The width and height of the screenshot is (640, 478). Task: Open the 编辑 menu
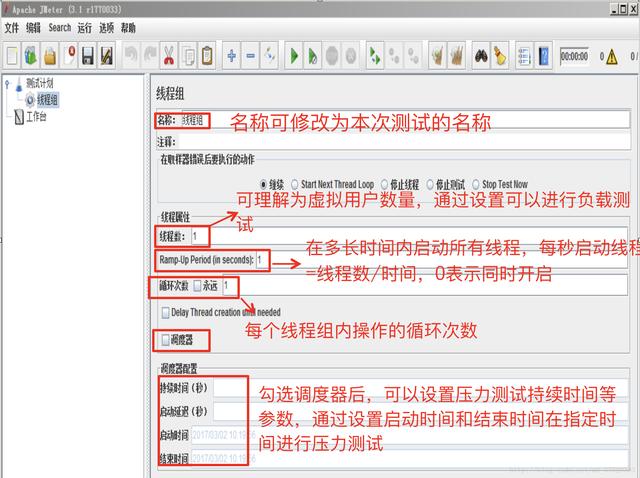click(x=33, y=28)
